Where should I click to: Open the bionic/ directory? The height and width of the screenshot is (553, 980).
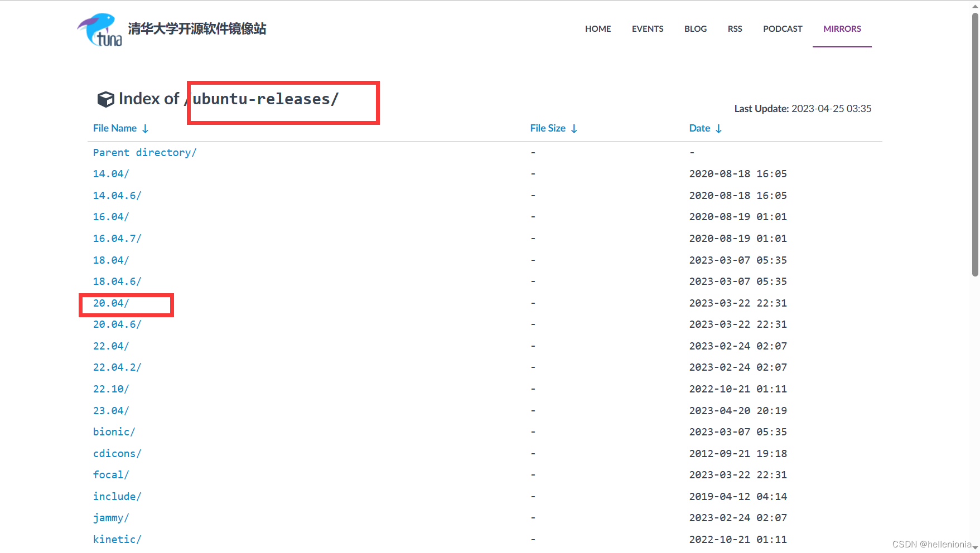114,432
